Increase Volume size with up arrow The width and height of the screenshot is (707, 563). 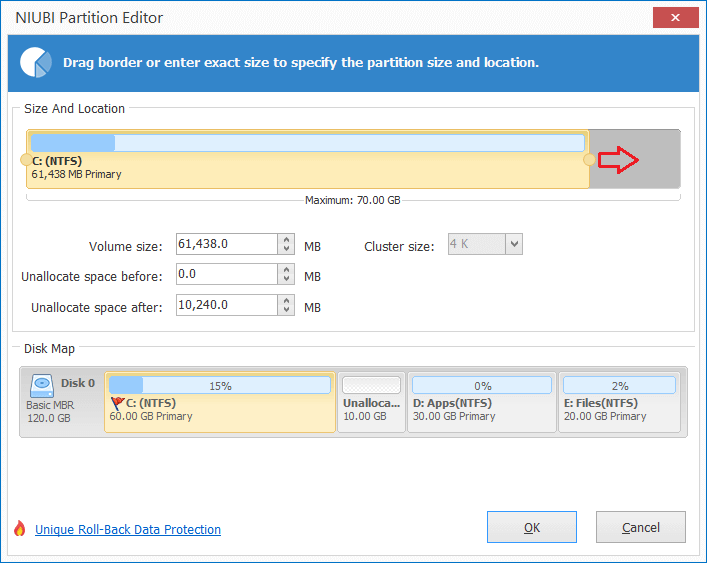[x=286, y=239]
